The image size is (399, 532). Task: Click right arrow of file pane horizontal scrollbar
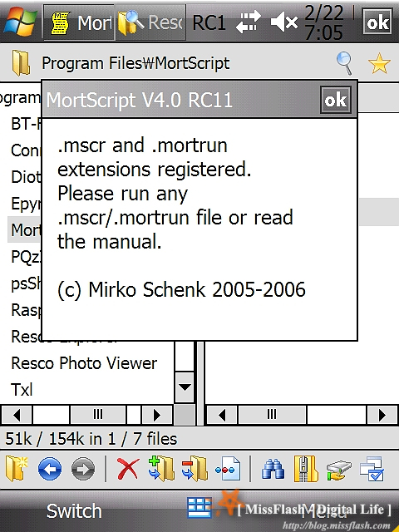click(382, 415)
